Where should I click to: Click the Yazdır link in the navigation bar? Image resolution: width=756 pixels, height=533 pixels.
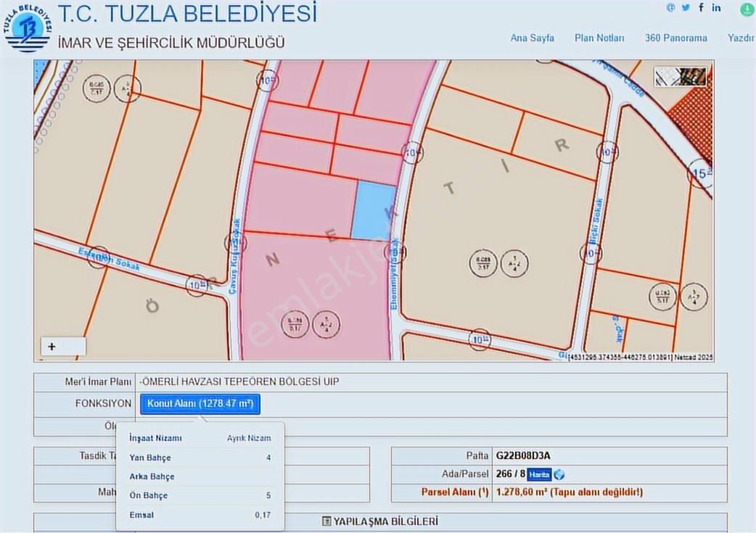pos(739,38)
